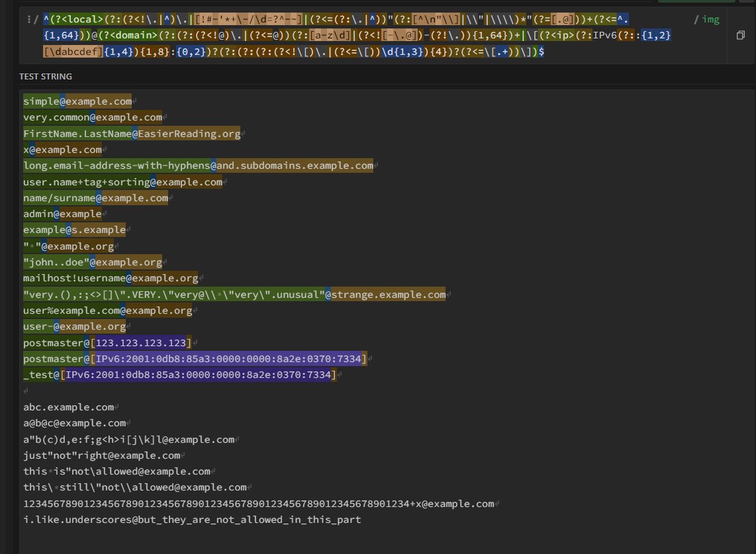Select name/surname@example.com line
The width and height of the screenshot is (756, 554).
click(x=95, y=198)
